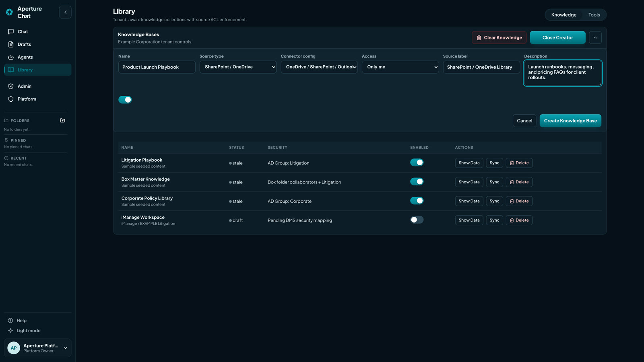Click the Clear Knowledge button
The height and width of the screenshot is (362, 644).
pyautogui.click(x=499, y=37)
